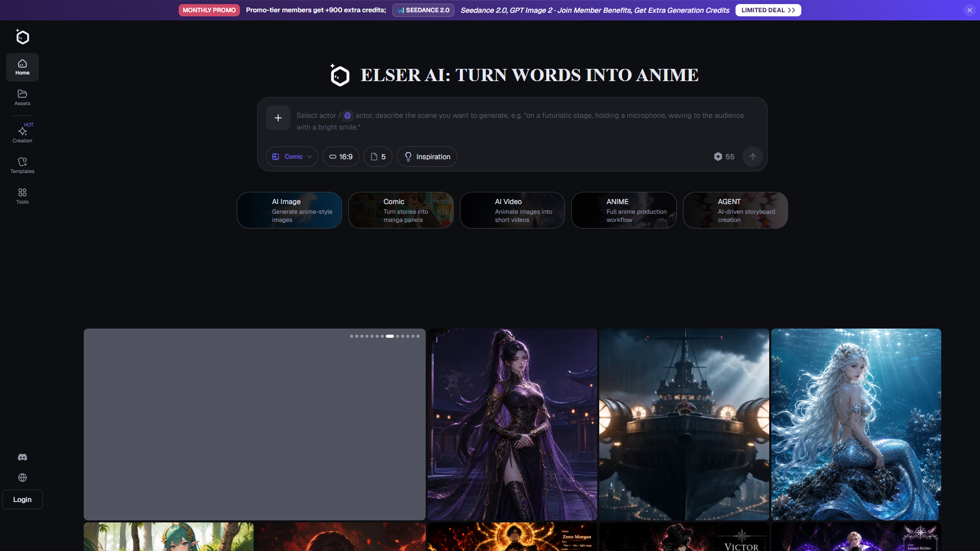Click the Elser AI logo beside the heading
Image resolution: width=980 pixels, height=551 pixels.
pos(339,75)
